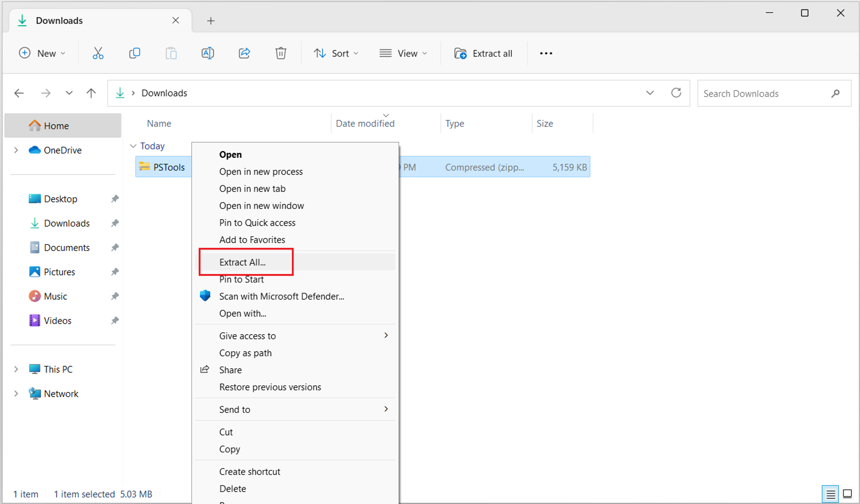Open Home in navigation pane
Viewport: 860px width, 504px height.
(x=63, y=126)
